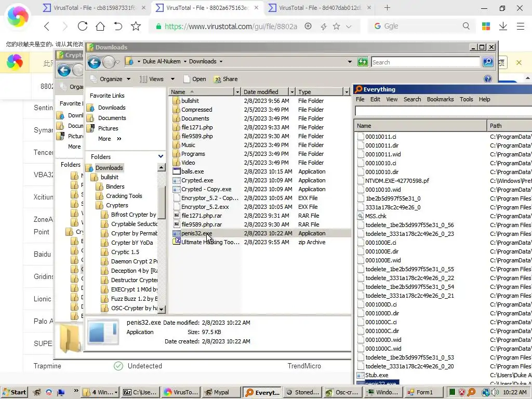This screenshot has height=399, width=532.
Task: Click the browser address bar URL
Action: 231,26
